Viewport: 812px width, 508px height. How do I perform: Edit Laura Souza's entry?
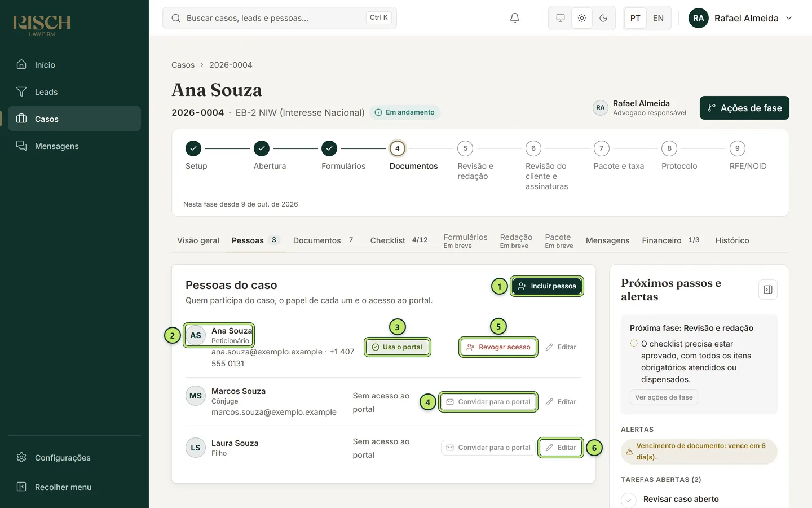click(561, 448)
